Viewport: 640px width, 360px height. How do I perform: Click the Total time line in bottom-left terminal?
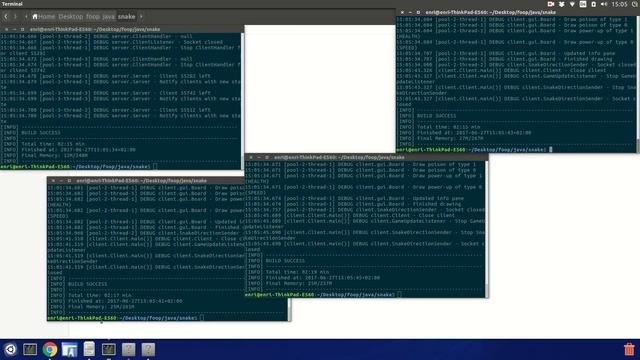90,295
